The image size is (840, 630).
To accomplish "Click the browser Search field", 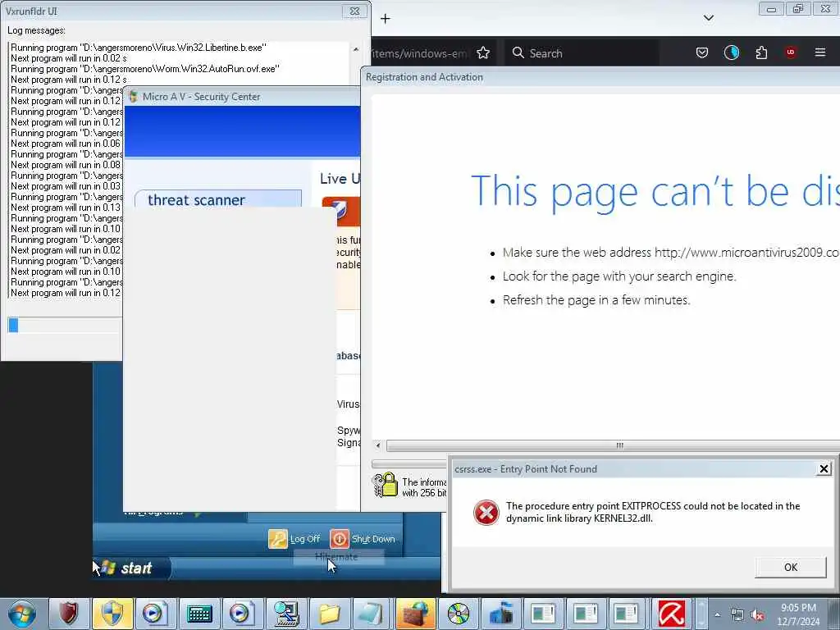I will click(582, 53).
